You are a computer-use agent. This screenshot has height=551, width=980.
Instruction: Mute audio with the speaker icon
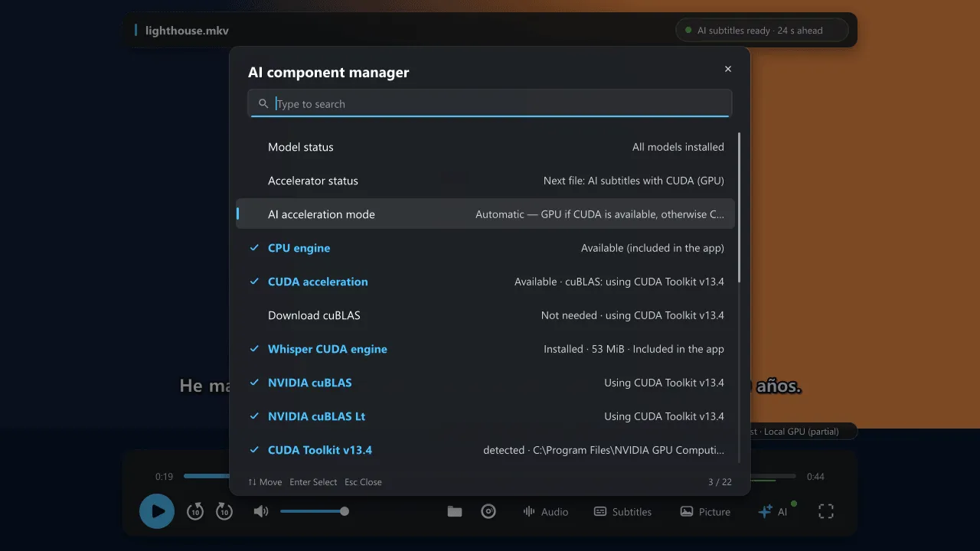tap(261, 511)
